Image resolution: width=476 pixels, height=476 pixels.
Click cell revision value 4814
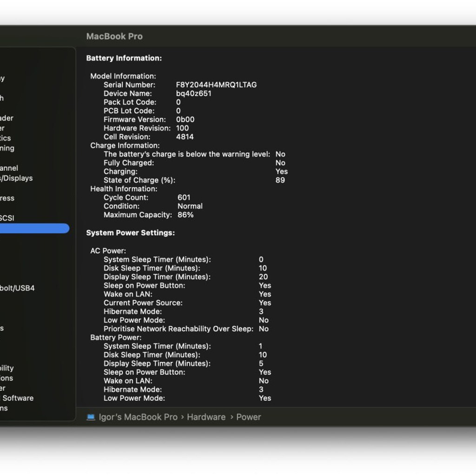point(185,137)
